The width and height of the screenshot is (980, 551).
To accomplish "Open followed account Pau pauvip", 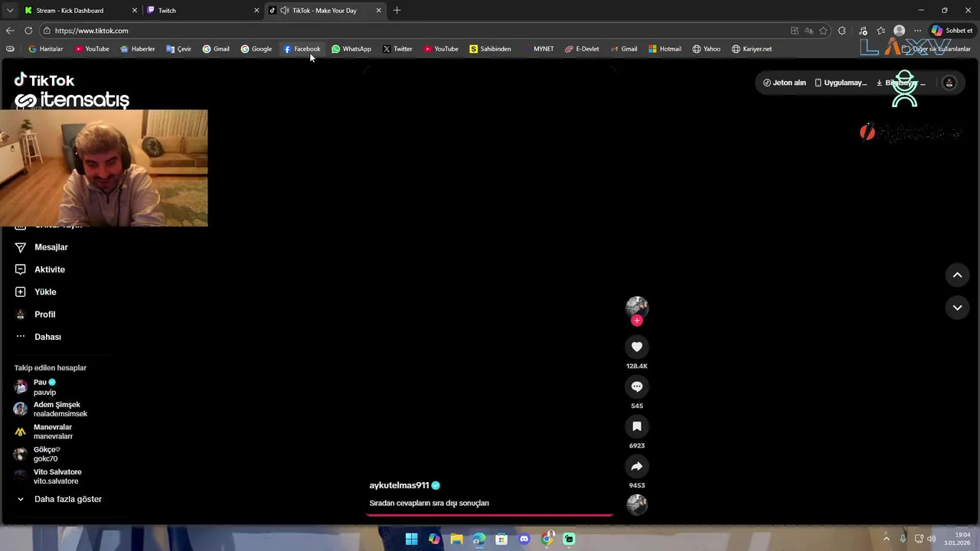I will [x=36, y=387].
